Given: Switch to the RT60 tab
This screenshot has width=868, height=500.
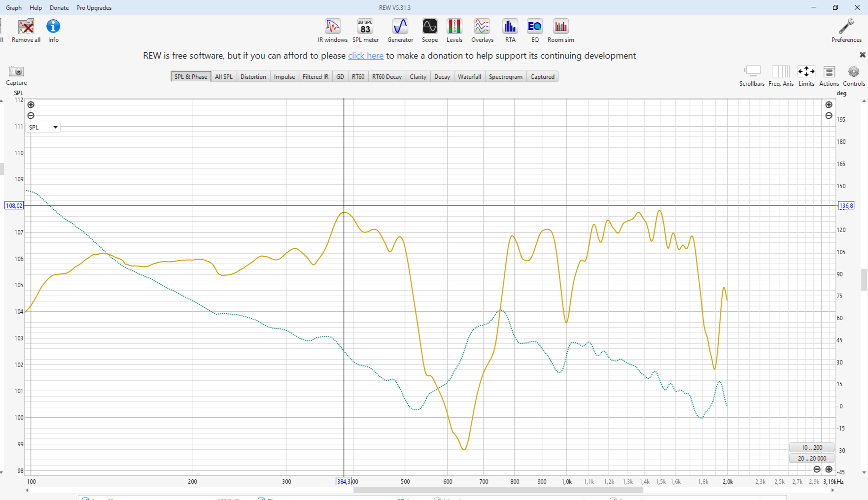Looking at the screenshot, I should pos(358,77).
